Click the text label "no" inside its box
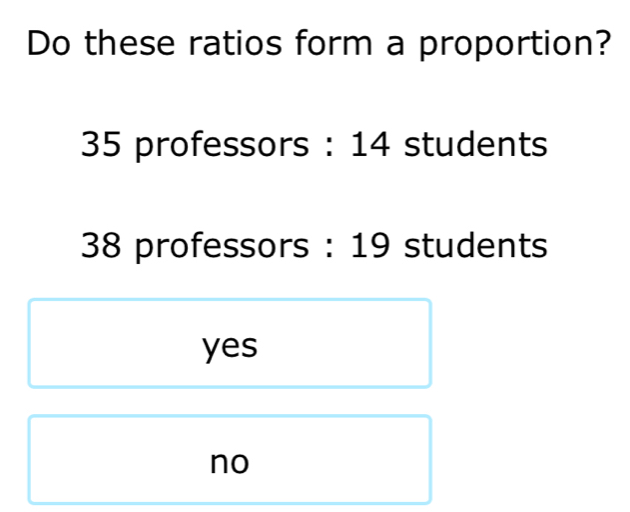Image resolution: width=630 pixels, height=512 pixels. point(230,463)
